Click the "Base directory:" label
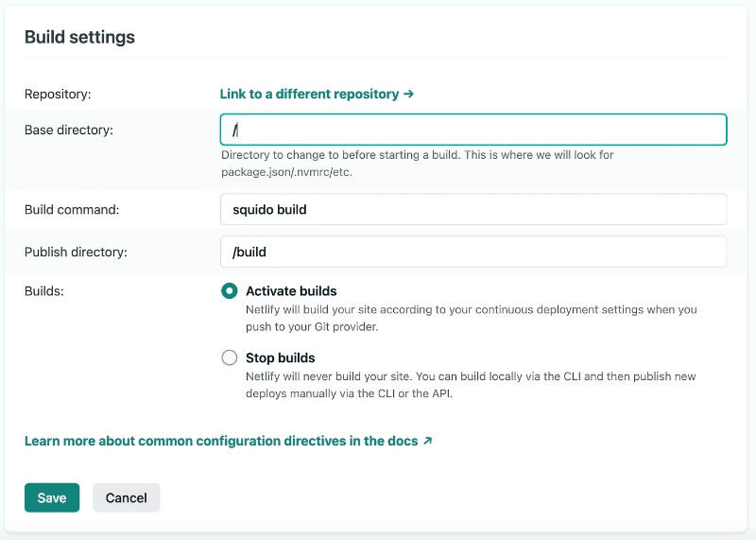 tap(69, 130)
